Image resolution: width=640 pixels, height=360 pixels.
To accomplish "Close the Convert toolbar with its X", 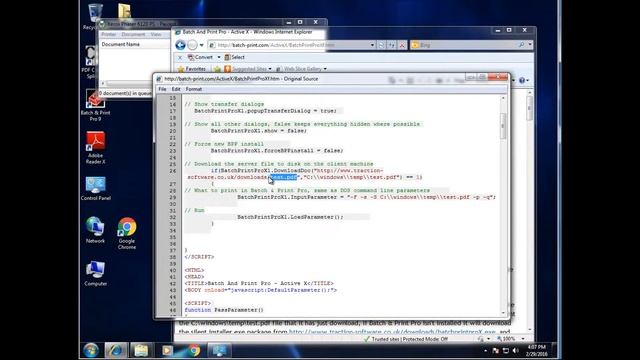I will (180, 58).
